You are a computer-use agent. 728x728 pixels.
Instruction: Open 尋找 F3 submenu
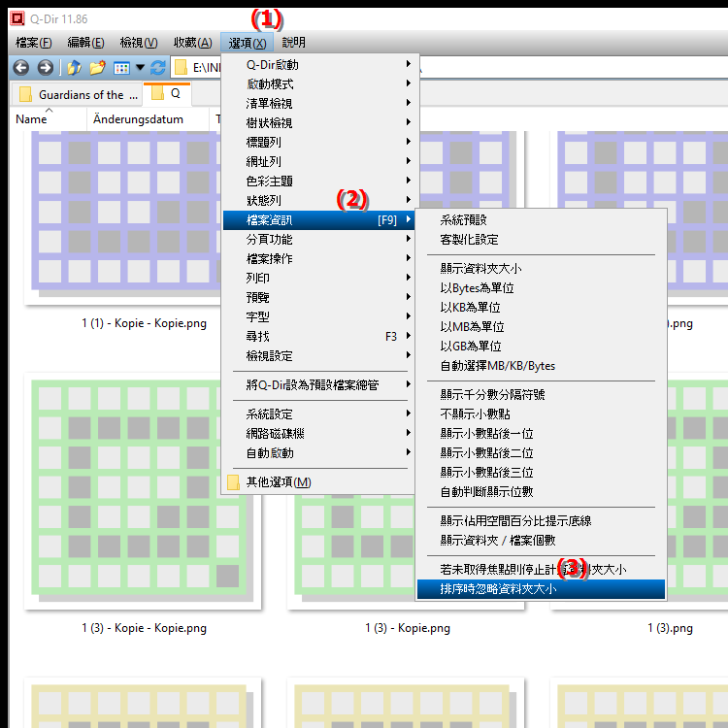pyautogui.click(x=320, y=337)
